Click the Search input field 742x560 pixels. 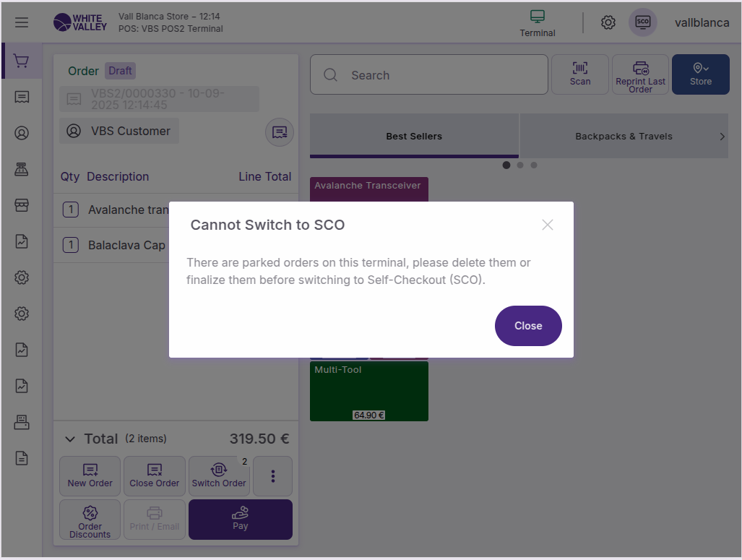coord(441,75)
